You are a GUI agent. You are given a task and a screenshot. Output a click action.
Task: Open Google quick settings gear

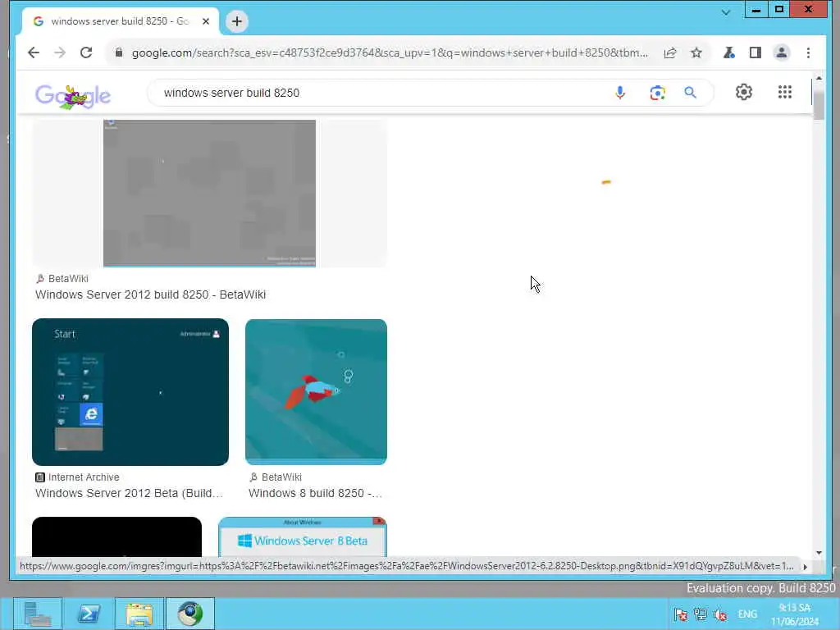[x=743, y=92]
